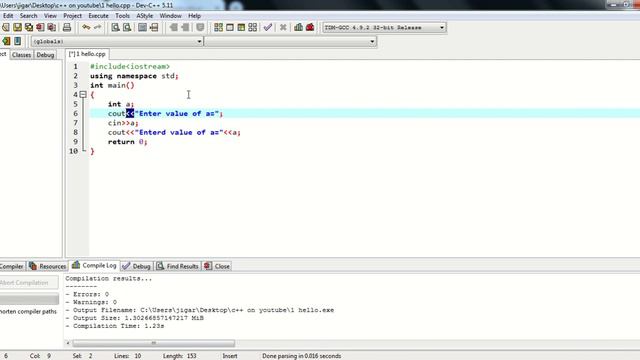Click code line 'using namespace std;'

(x=134, y=76)
